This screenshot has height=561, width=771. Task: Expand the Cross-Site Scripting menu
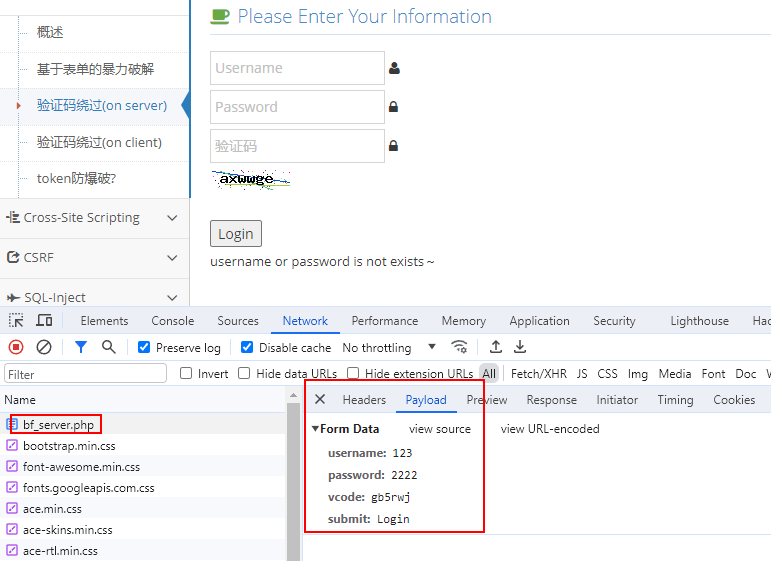[x=94, y=218]
